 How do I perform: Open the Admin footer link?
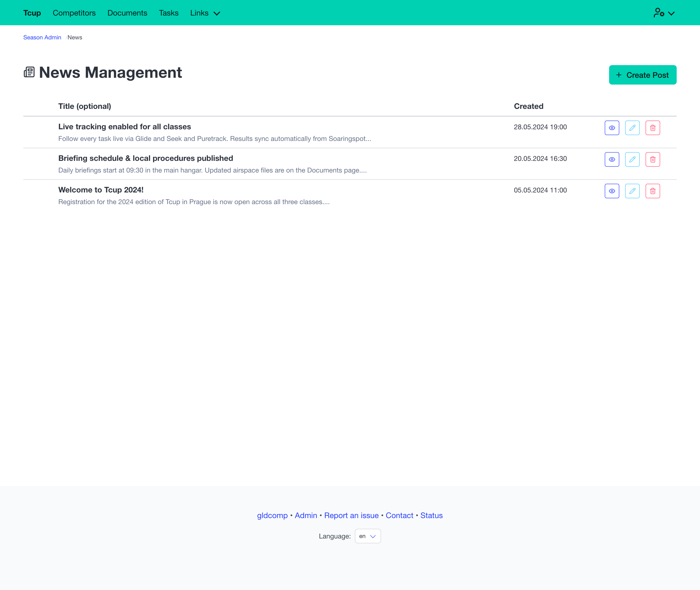[306, 515]
